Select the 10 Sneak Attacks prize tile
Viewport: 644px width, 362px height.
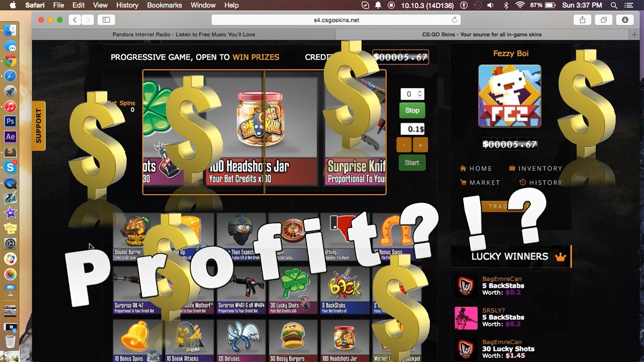(190, 341)
